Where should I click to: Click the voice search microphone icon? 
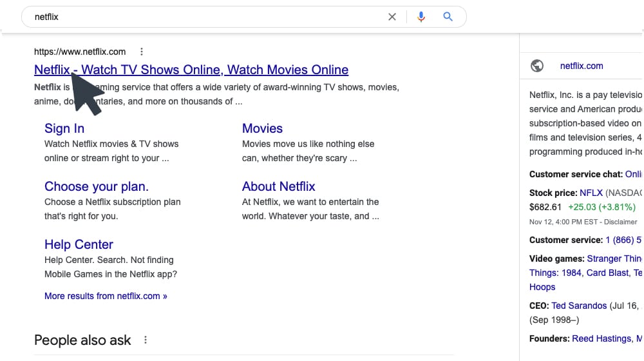(421, 17)
